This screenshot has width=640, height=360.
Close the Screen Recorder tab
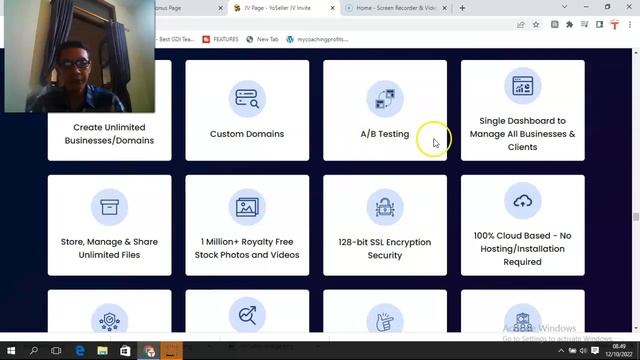[x=444, y=8]
